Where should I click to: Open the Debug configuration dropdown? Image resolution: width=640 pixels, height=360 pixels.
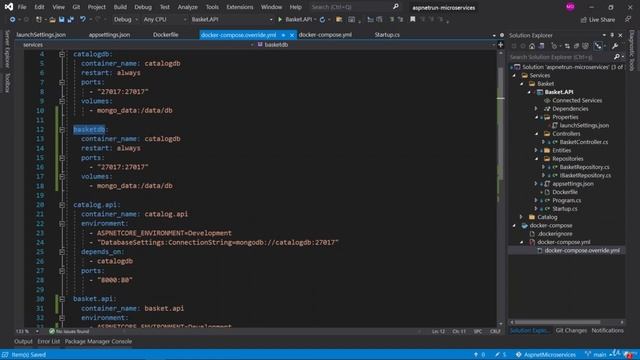(x=125, y=20)
